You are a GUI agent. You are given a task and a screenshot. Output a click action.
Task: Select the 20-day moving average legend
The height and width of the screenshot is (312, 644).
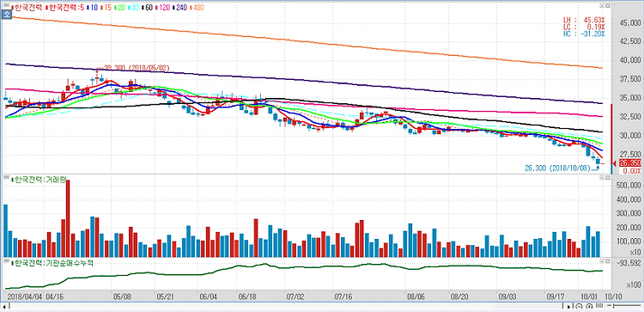click(119, 8)
